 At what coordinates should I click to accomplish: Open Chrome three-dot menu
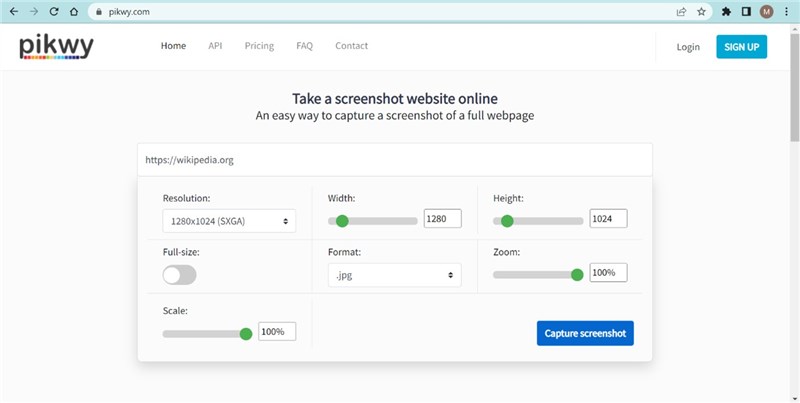point(786,12)
